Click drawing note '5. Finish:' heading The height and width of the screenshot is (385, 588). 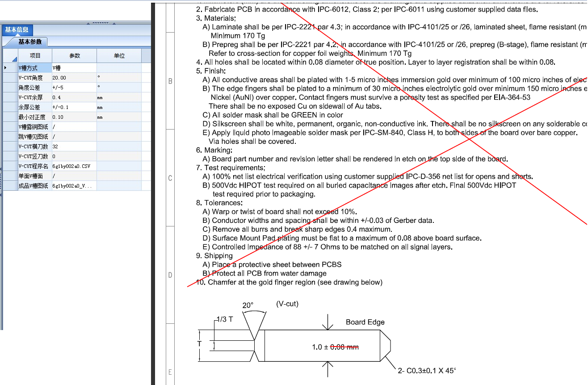[211, 71]
